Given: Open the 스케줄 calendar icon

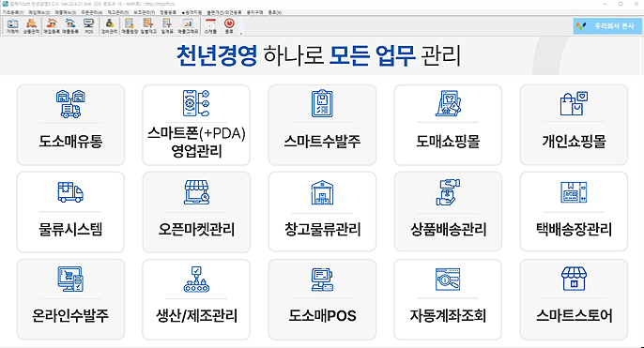Looking at the screenshot, I should (x=210, y=26).
